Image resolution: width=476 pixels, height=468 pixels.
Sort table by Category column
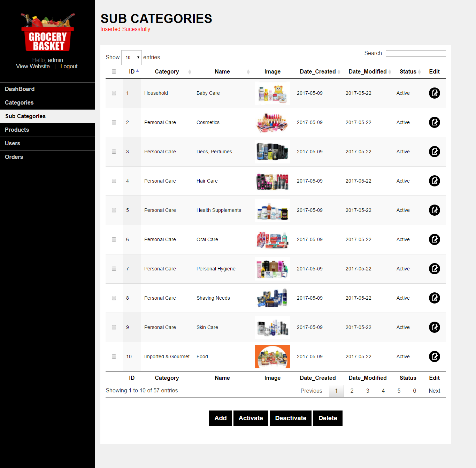pyautogui.click(x=167, y=71)
